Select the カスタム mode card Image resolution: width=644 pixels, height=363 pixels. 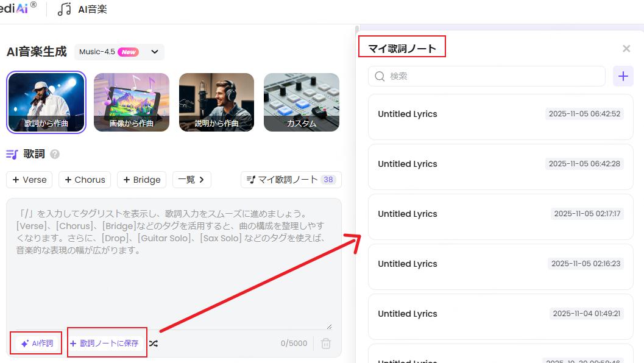(x=301, y=102)
